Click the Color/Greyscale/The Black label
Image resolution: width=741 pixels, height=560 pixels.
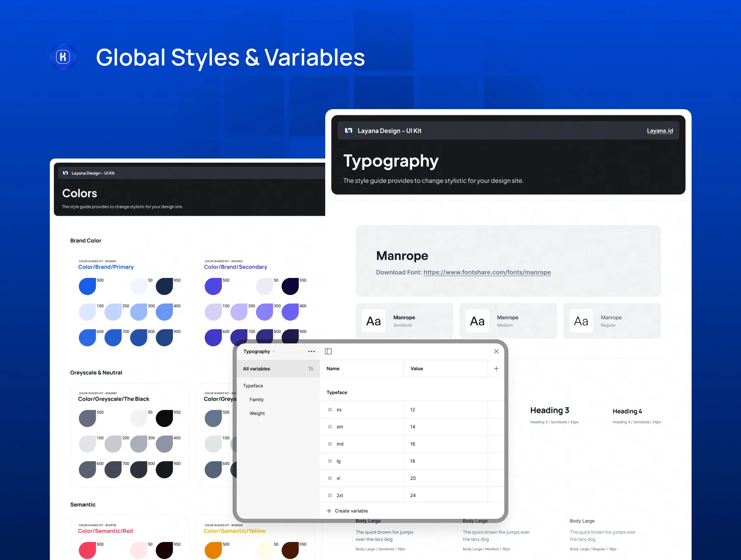point(114,399)
